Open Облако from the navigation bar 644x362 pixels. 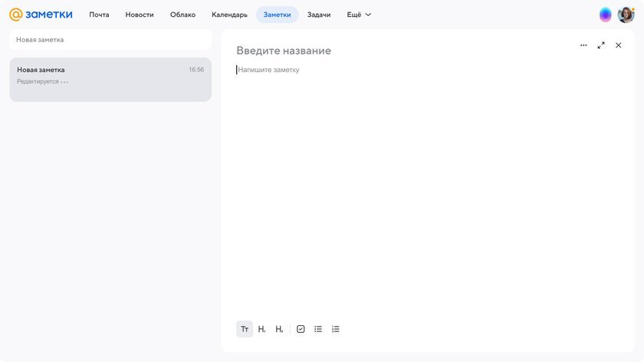(182, 15)
